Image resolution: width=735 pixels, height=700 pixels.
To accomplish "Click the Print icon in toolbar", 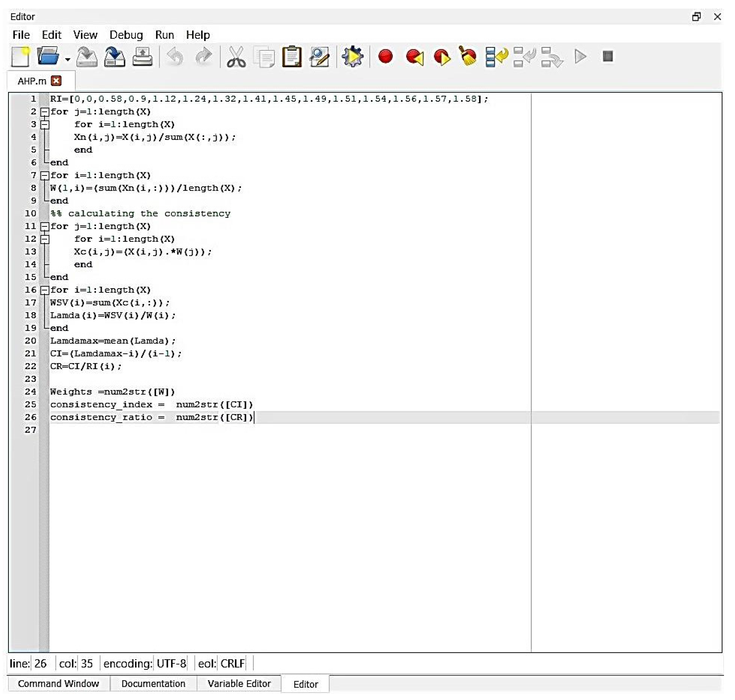I will [142, 57].
